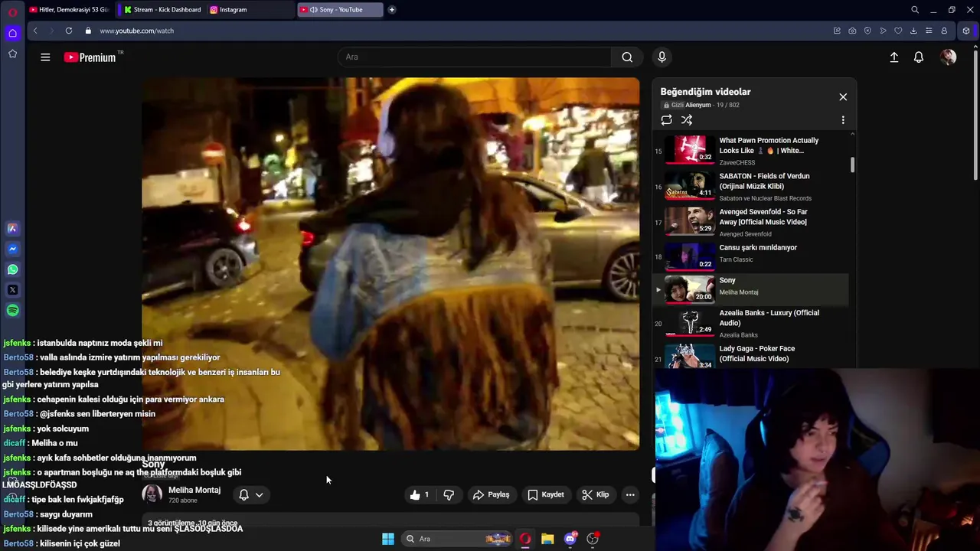Open Spotify in the Opera sidebar

click(12, 311)
